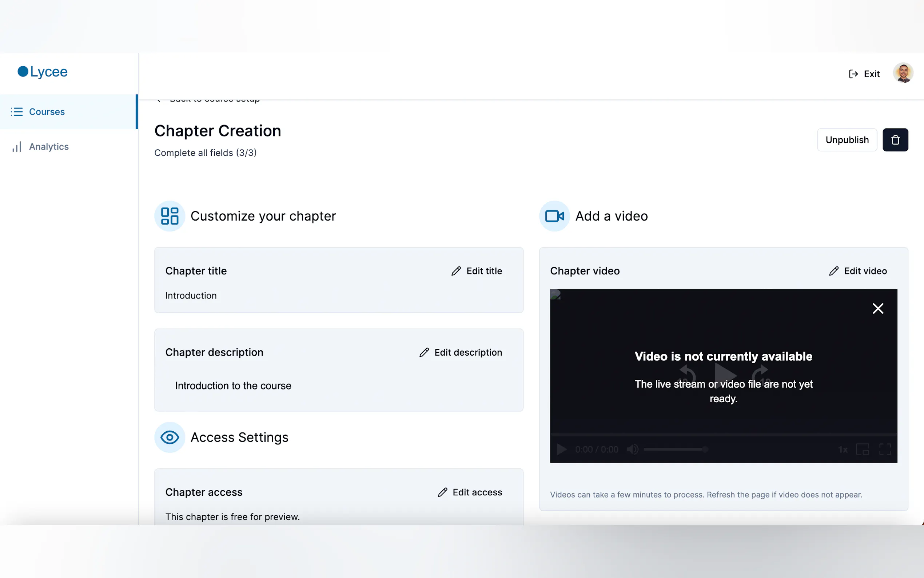Click the Access Settings eye icon

[x=170, y=438]
